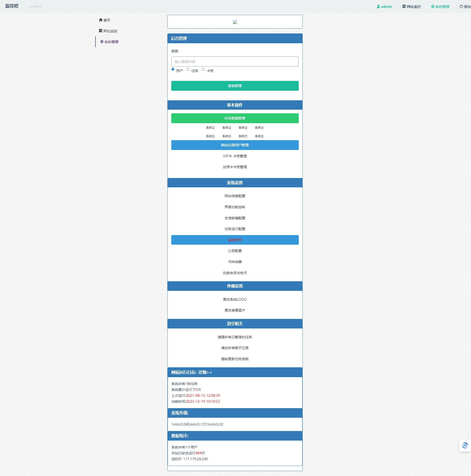Open 任务数据管理 button
Viewport: 471px width, 476px height.
click(x=235, y=118)
